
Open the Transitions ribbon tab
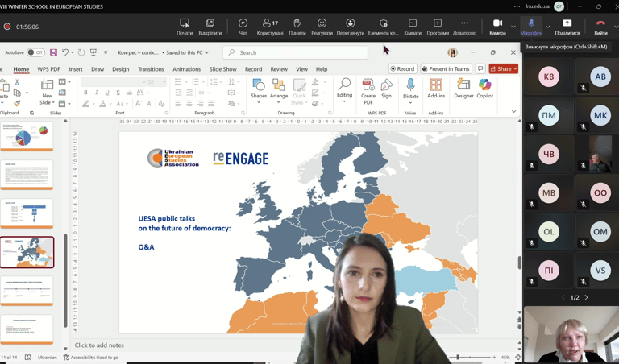tap(151, 69)
